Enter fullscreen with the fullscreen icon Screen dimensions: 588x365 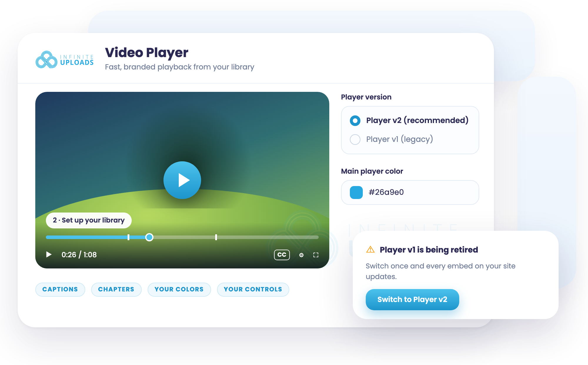[316, 255]
